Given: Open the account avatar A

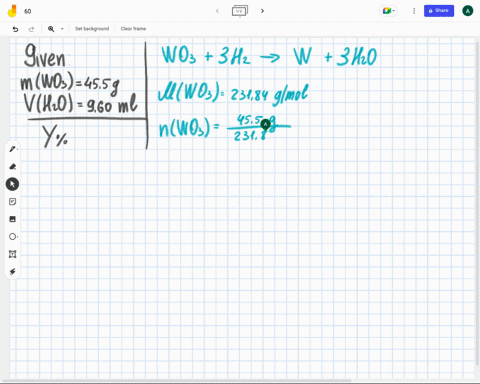Looking at the screenshot, I should point(468,11).
